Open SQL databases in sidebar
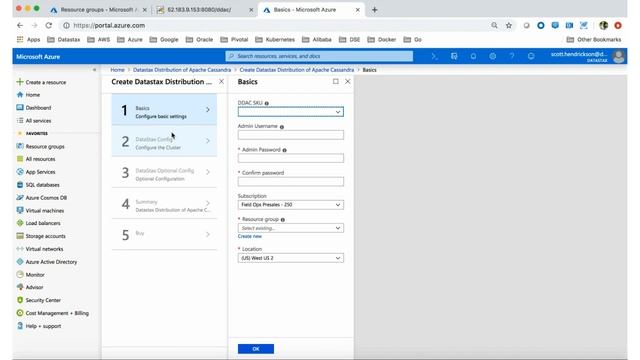640x360 pixels. coord(38,185)
